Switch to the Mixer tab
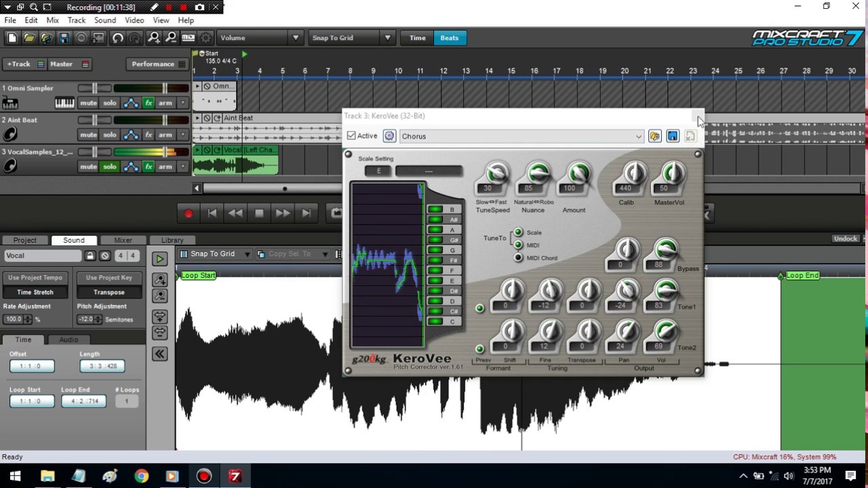Image resolution: width=868 pixels, height=488 pixels. 123,240
